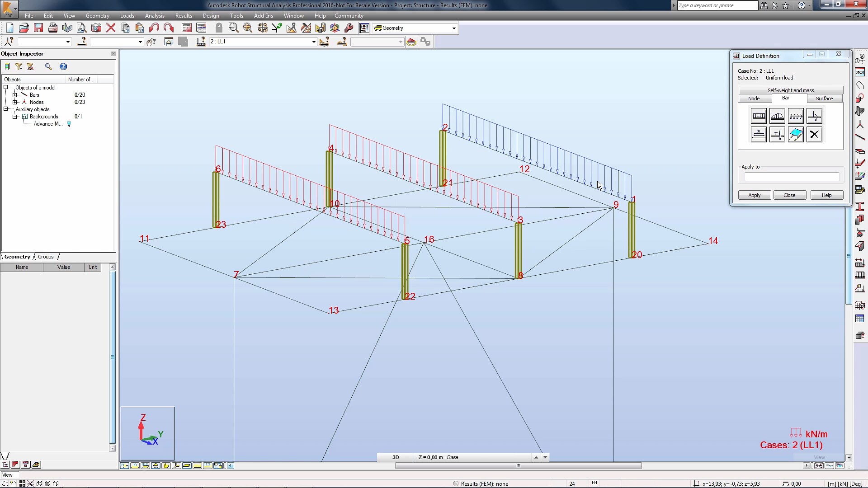Toggle node numbers display button
This screenshot has height=488, width=868.
(x=124, y=465)
